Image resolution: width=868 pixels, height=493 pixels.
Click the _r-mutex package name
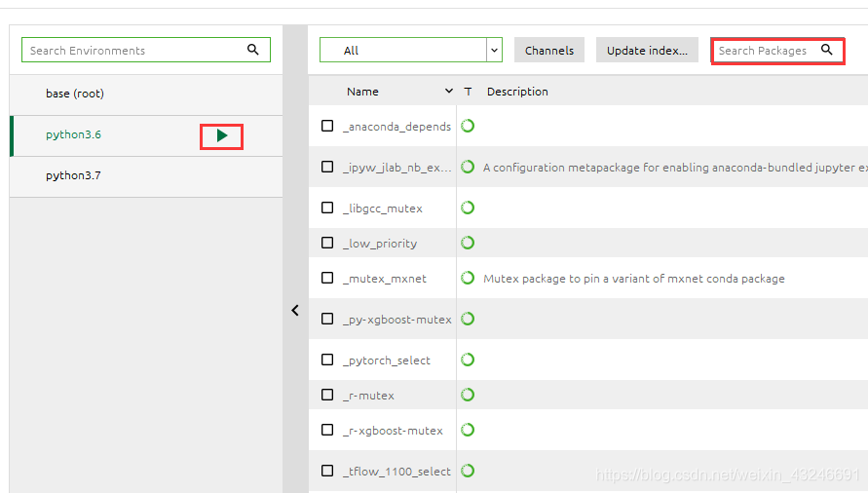coord(368,396)
